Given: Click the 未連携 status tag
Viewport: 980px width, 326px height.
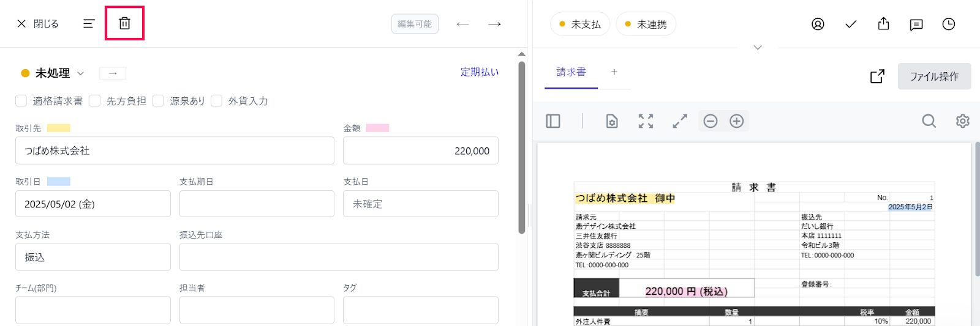Looking at the screenshot, I should [646, 24].
